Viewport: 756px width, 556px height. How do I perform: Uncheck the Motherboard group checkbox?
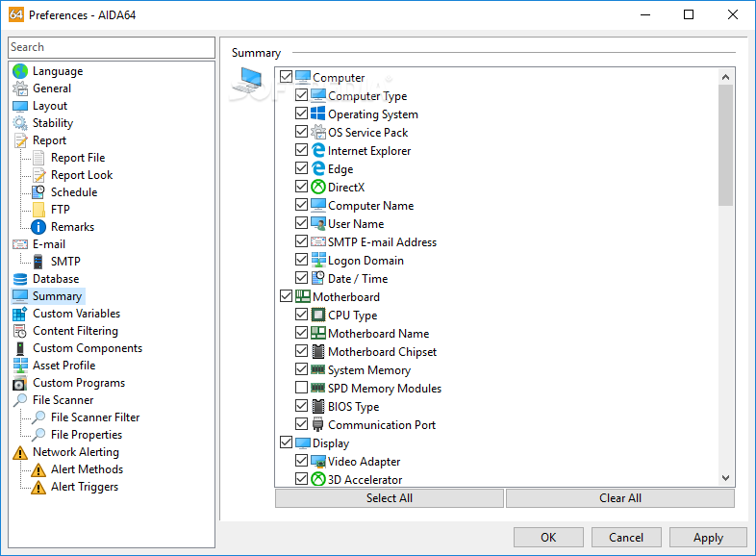286,296
